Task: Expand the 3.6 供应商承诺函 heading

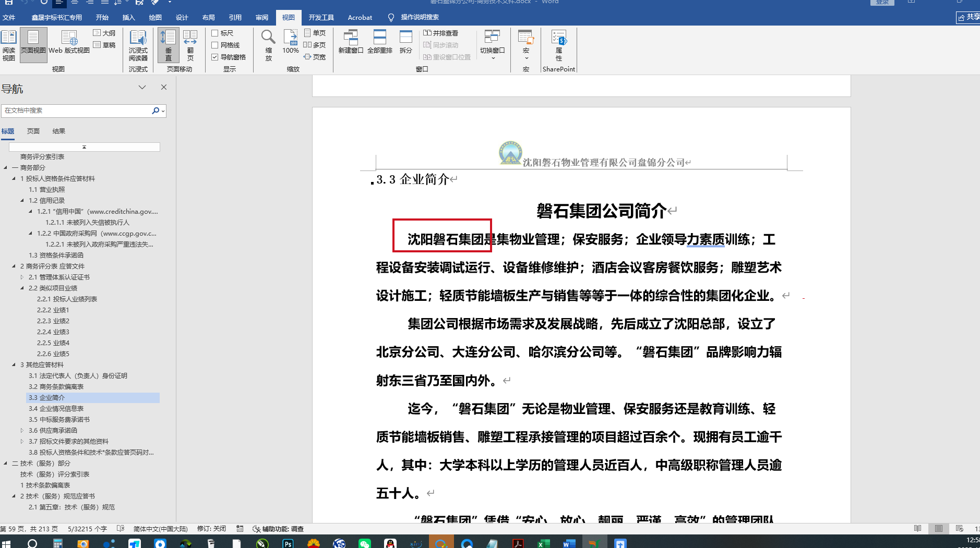Action: (22, 430)
